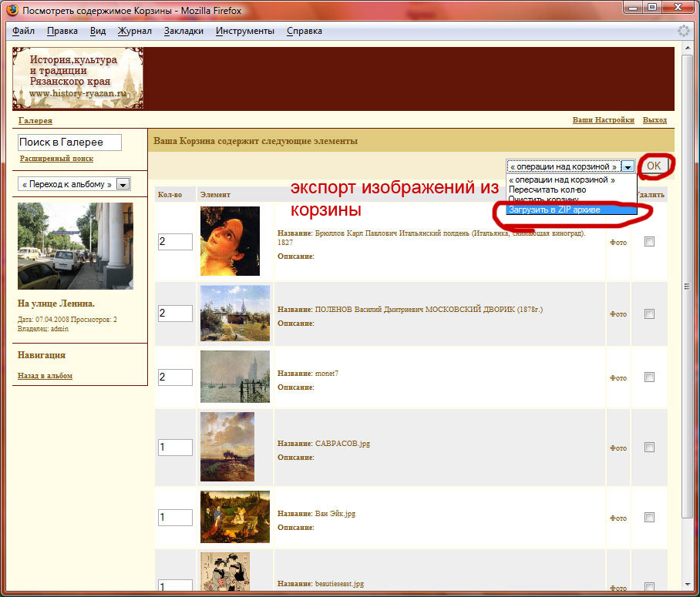Screen dimensions: 700x597
Task: Click the monet7 name text
Action: [x=327, y=374]
